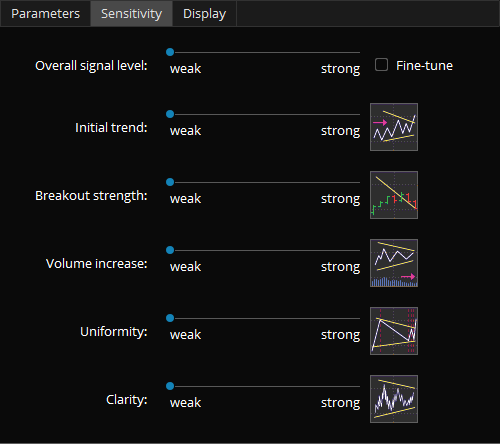Screen dimensions: 500x444
Task: Open the Display tab
Action: click(x=204, y=14)
